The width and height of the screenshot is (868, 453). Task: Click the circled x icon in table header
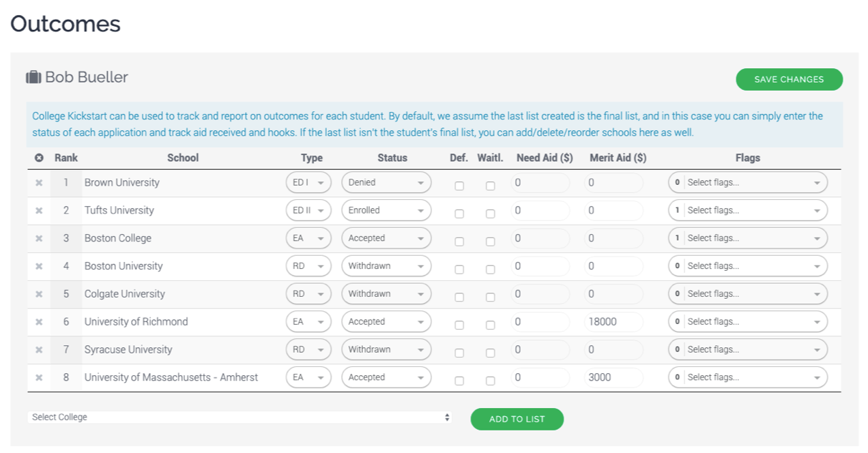(x=39, y=158)
